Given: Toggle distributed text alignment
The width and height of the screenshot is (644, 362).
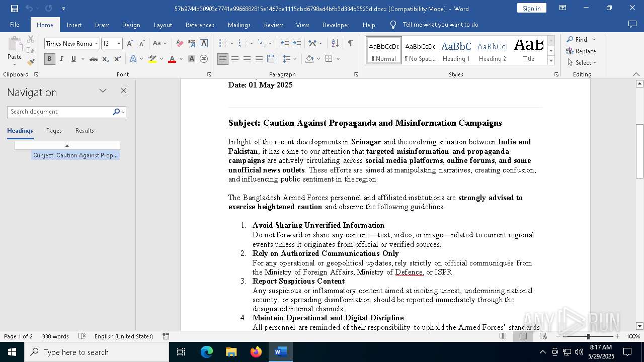Looking at the screenshot, I should [x=271, y=59].
